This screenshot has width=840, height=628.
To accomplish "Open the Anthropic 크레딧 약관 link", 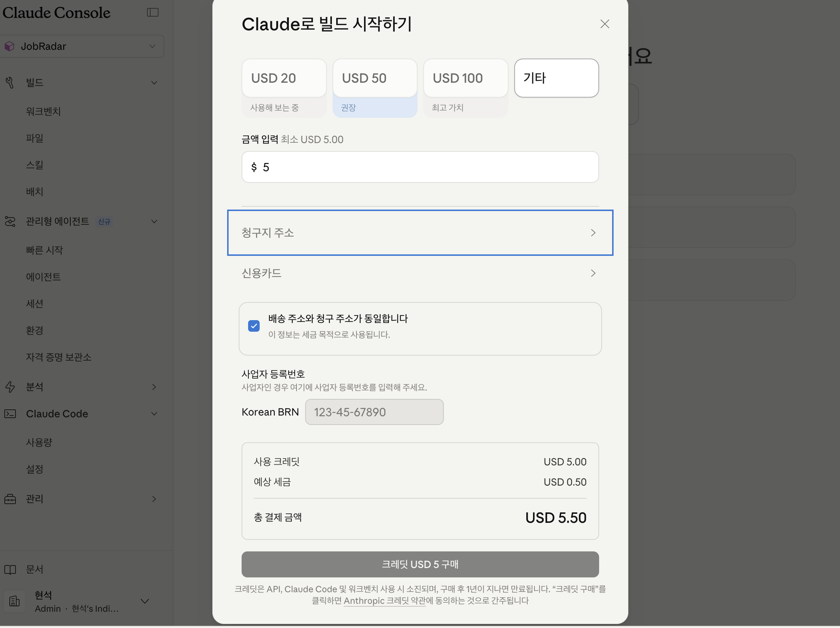I will tap(384, 601).
